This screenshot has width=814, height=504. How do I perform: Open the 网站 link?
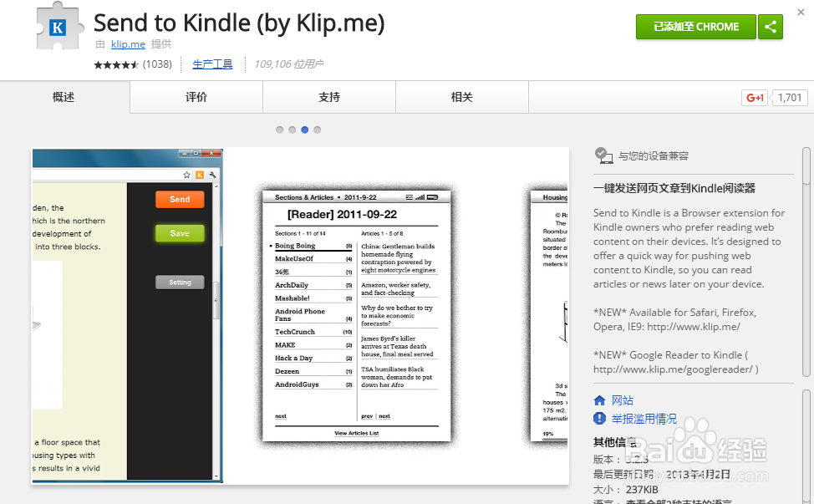click(x=623, y=400)
